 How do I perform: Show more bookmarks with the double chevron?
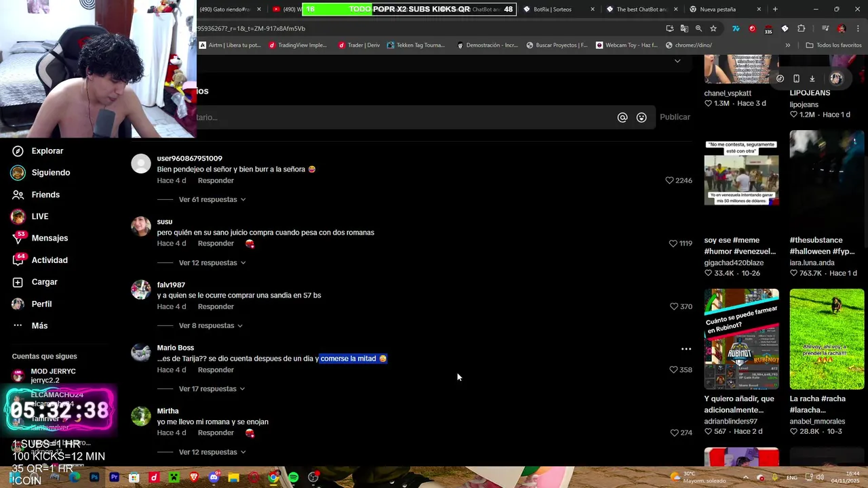click(x=787, y=45)
